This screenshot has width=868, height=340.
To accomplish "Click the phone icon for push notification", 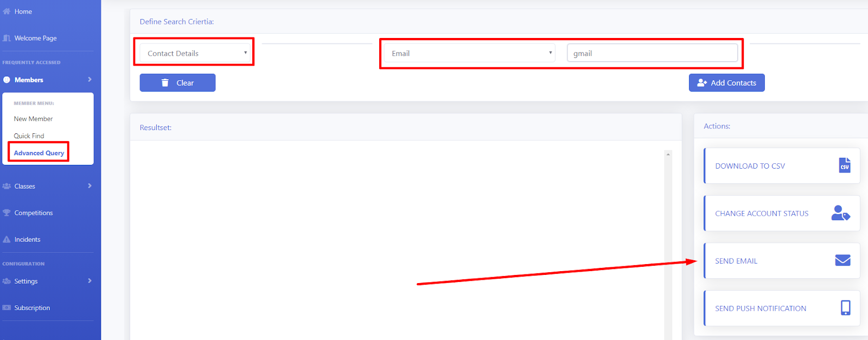I will pyautogui.click(x=845, y=308).
